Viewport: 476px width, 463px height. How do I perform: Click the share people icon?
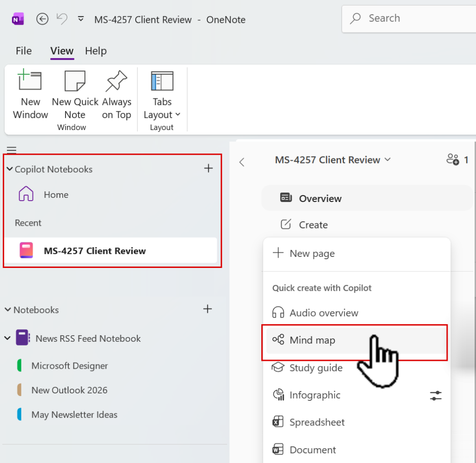(x=453, y=159)
